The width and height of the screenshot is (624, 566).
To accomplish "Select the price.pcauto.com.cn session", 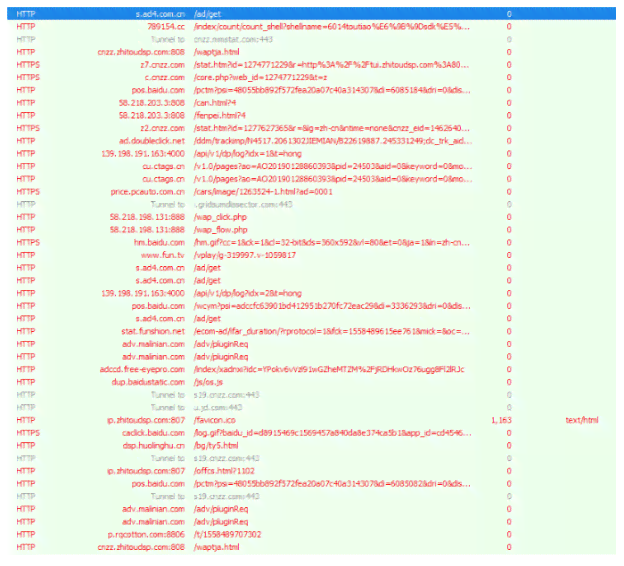I will tap(311, 192).
